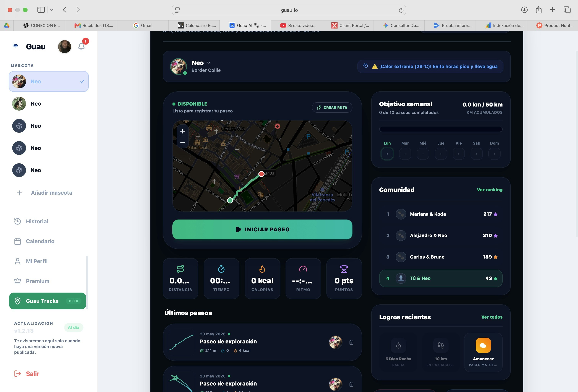Click the Safari share icon
The image size is (578, 392).
tap(539, 10)
